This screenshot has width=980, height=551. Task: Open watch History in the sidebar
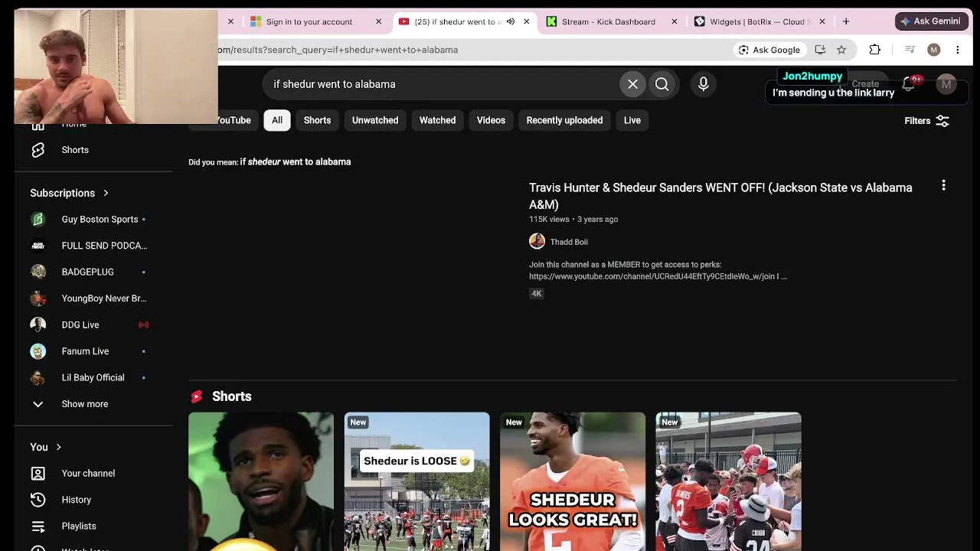point(76,500)
